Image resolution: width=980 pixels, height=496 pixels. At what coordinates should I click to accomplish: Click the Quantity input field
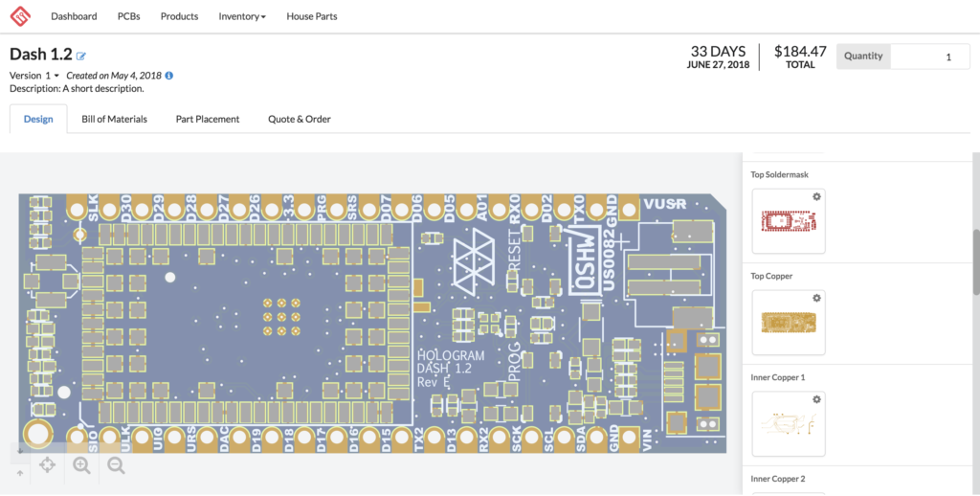coord(930,56)
